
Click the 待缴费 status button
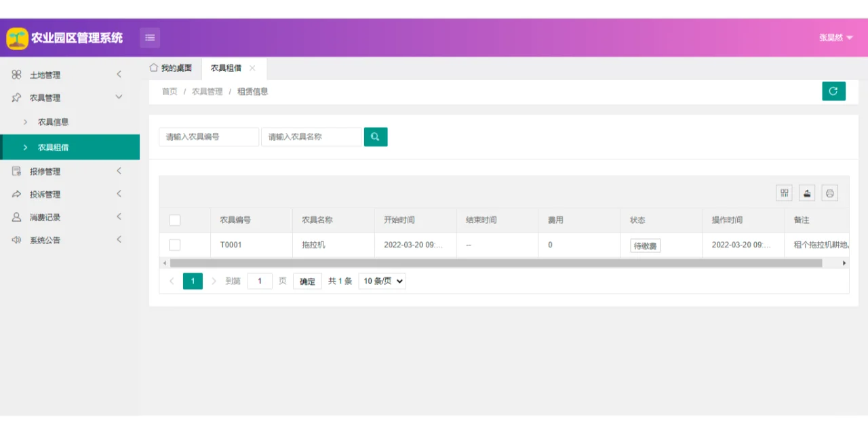[x=645, y=245]
